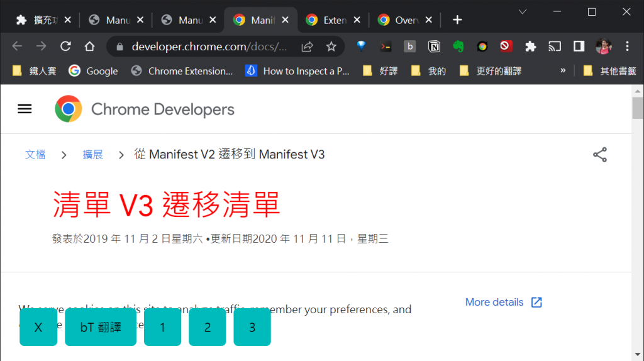Close the Overv tab

point(428,19)
